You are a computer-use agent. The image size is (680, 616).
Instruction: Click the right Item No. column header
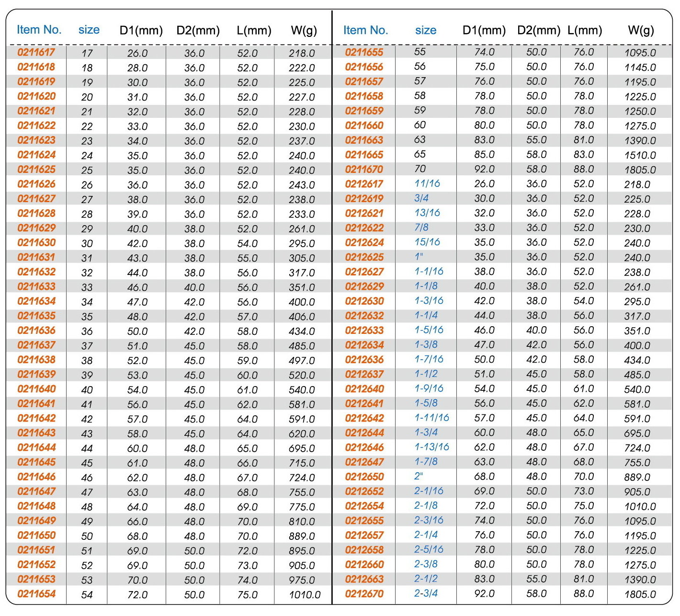(366, 30)
